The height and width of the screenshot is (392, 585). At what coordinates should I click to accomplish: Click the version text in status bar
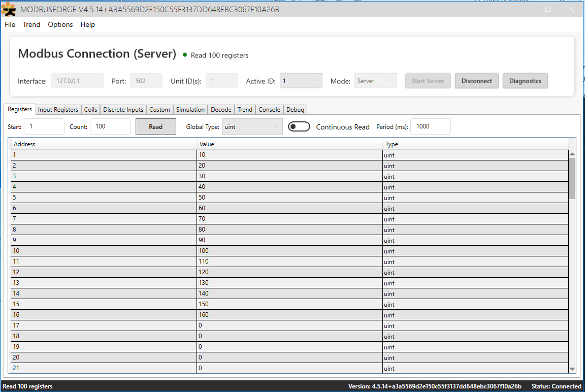[x=435, y=386]
